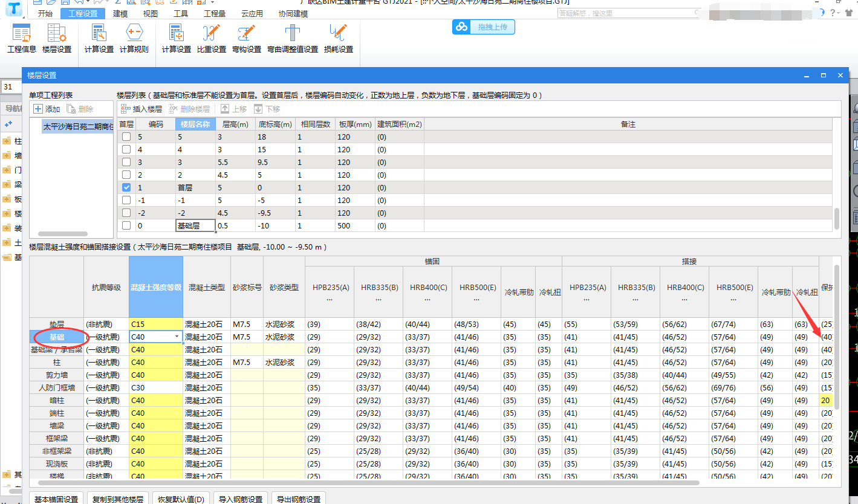Open the 工具 ribbon tab
858x504 pixels.
pos(181,13)
